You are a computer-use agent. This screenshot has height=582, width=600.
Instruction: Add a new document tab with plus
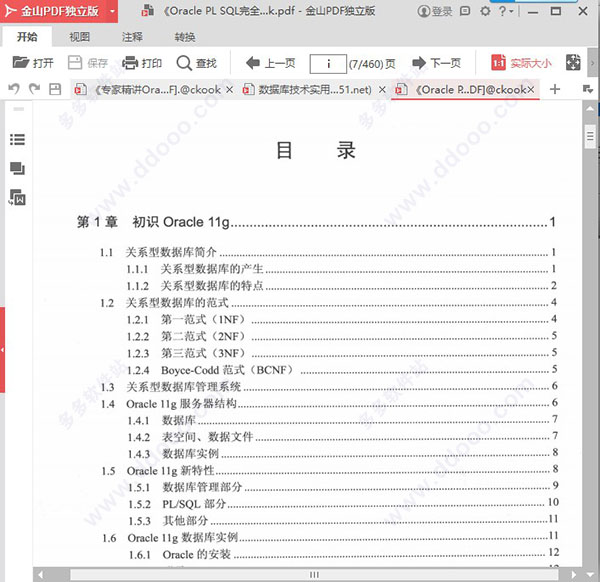(x=555, y=89)
